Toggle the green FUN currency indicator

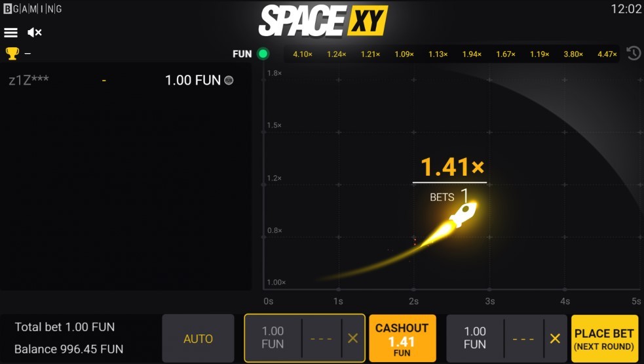click(263, 54)
